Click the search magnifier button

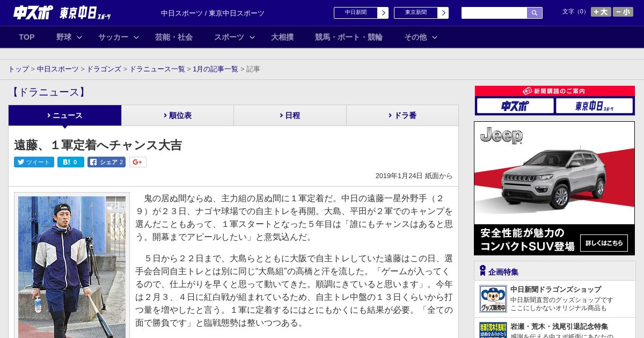pos(535,13)
